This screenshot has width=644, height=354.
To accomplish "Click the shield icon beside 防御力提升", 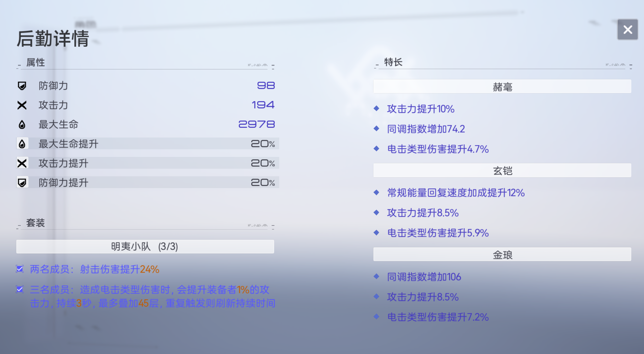I will point(22,183).
